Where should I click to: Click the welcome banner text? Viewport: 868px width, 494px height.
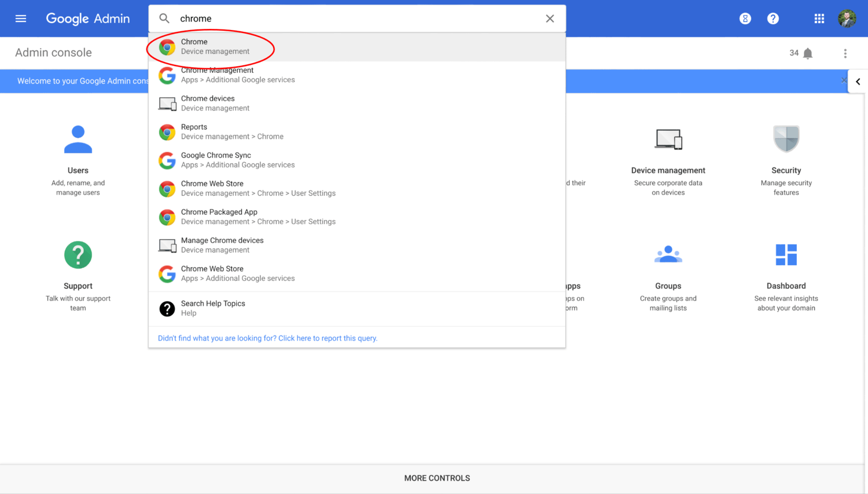83,81
